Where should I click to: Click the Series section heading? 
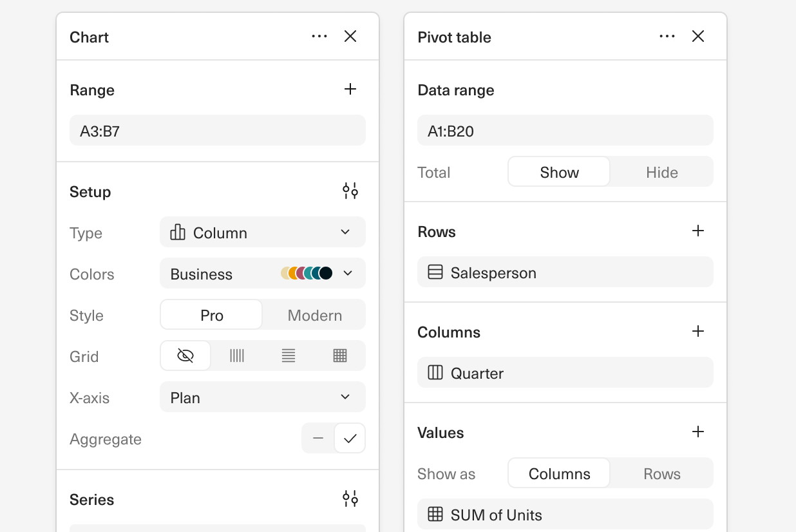pyautogui.click(x=92, y=500)
